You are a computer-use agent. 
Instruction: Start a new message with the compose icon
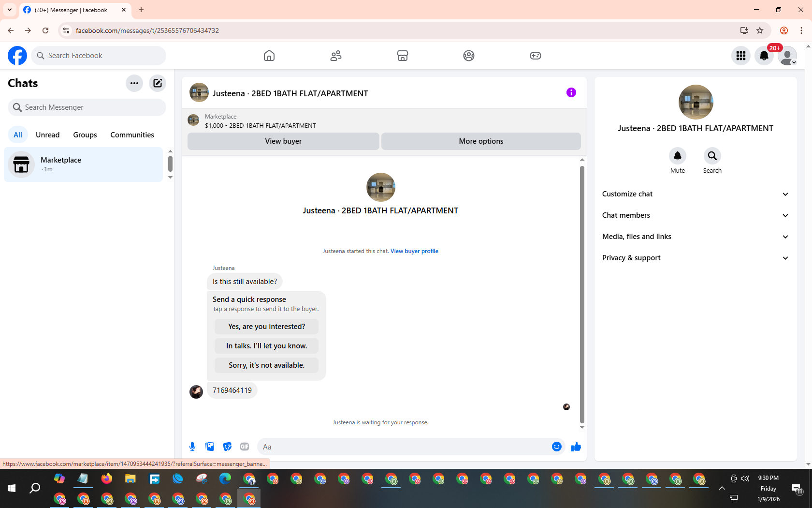158,83
